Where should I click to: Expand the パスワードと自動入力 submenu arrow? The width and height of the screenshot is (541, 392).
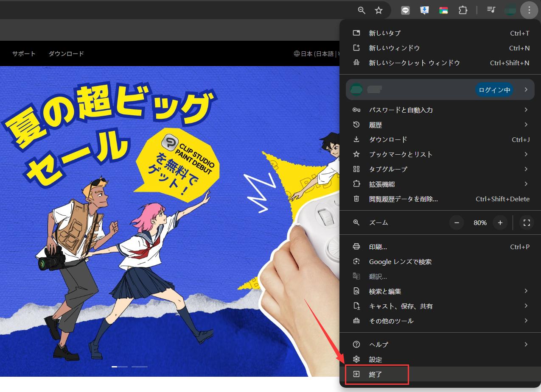[x=526, y=110]
